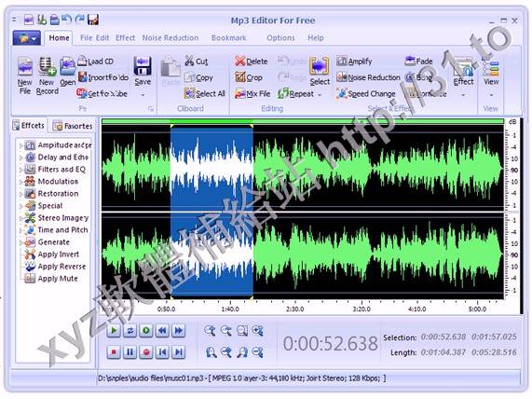Click the red Record button
532x399 pixels.
146,352
